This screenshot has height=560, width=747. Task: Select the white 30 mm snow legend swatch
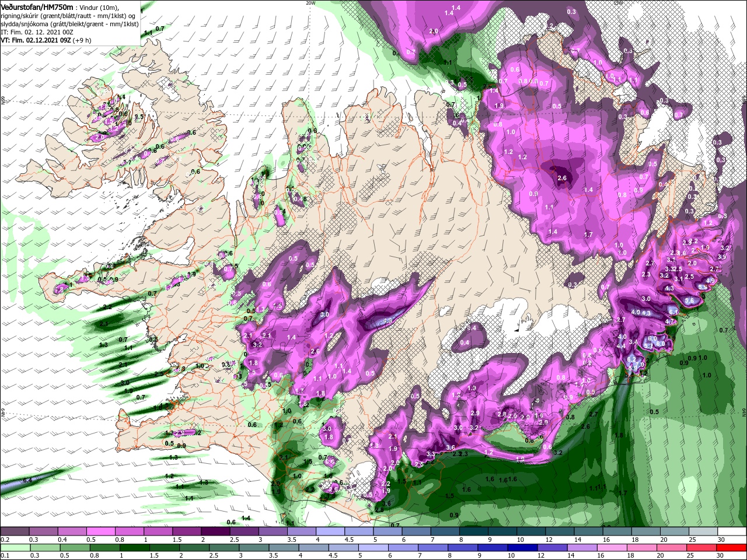click(x=732, y=531)
